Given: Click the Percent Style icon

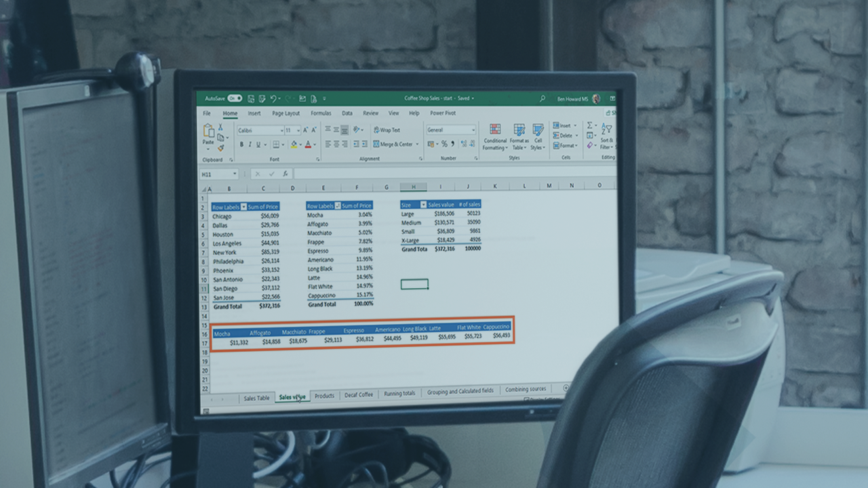Looking at the screenshot, I should 444,144.
